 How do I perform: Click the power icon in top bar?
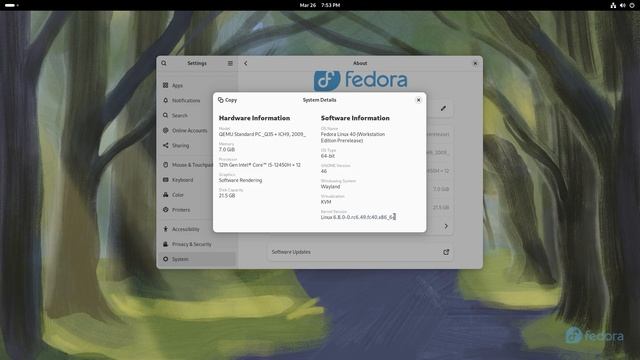click(632, 5)
